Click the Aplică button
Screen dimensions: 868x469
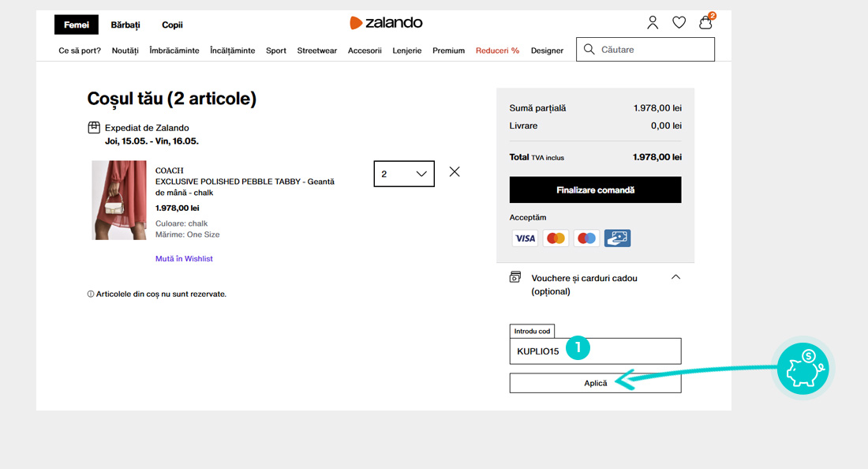[595, 383]
